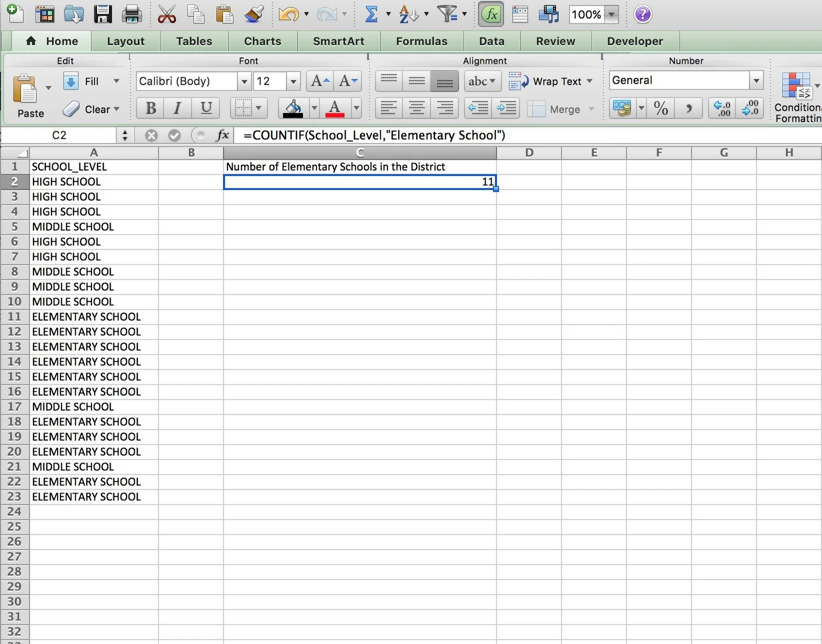The height and width of the screenshot is (644, 822).
Task: Toggle bold formatting
Action: (x=150, y=108)
